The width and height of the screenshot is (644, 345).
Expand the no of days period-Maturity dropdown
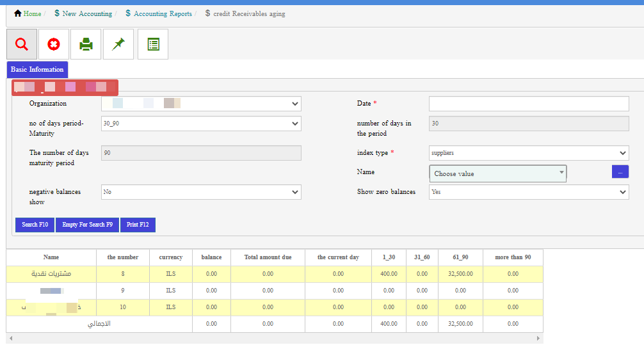pyautogui.click(x=201, y=124)
